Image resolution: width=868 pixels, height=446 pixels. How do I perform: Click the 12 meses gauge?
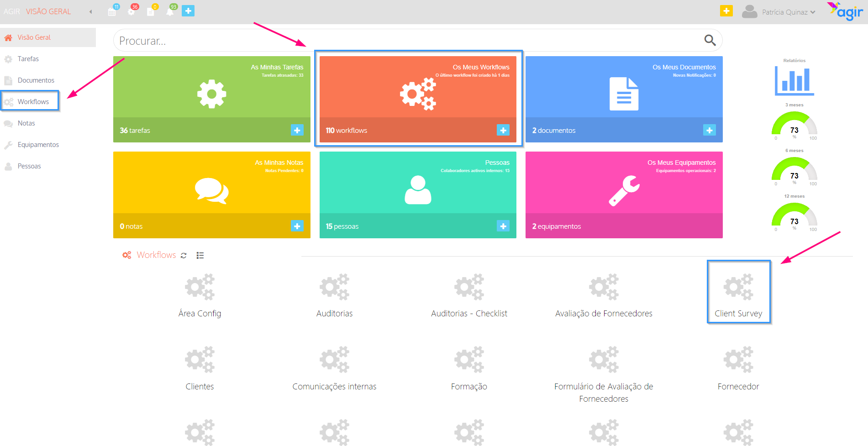click(x=794, y=217)
